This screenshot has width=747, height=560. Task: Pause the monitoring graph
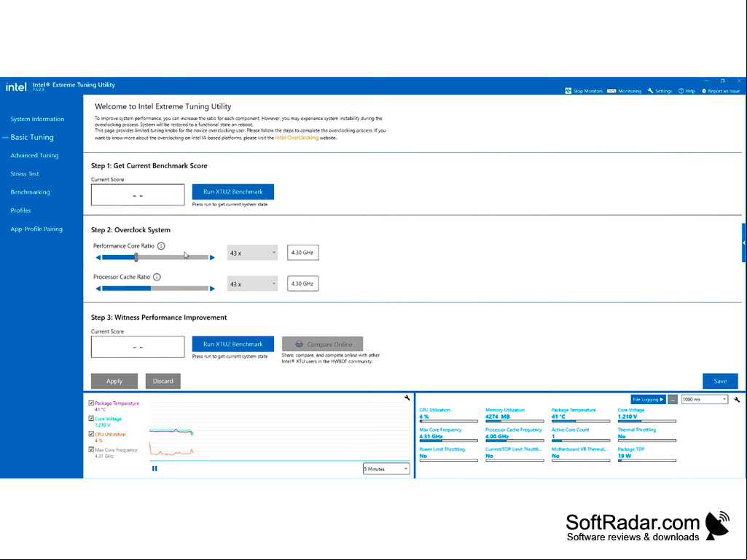pyautogui.click(x=155, y=468)
